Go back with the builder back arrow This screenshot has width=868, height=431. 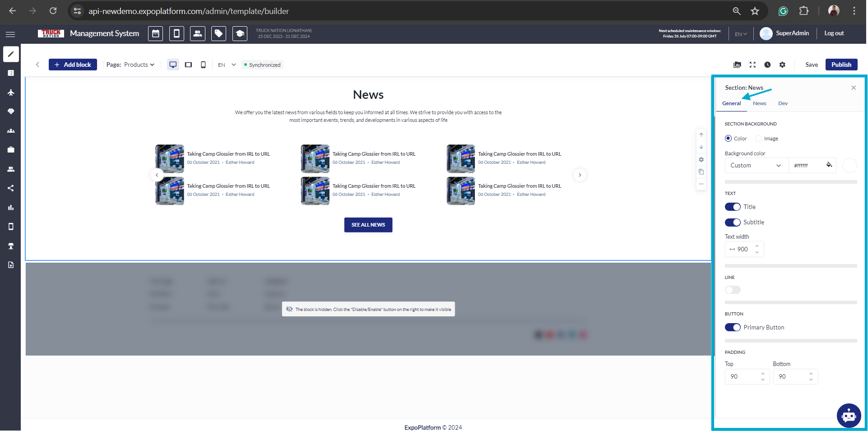(x=37, y=65)
